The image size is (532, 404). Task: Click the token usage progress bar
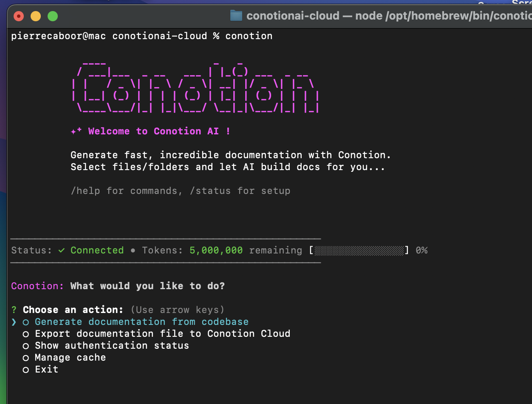pos(359,250)
